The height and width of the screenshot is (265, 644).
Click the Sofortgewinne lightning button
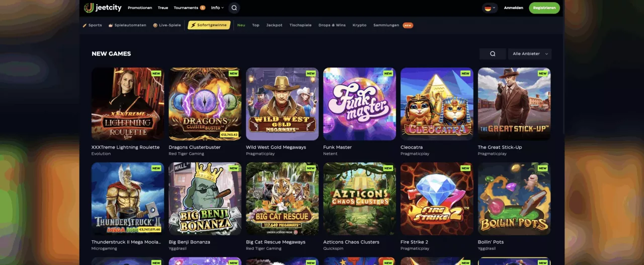point(209,25)
